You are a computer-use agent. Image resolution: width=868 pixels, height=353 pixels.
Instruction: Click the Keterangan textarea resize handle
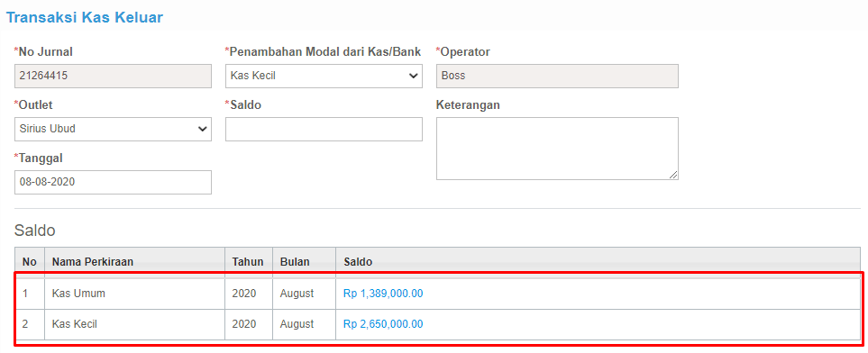click(673, 175)
